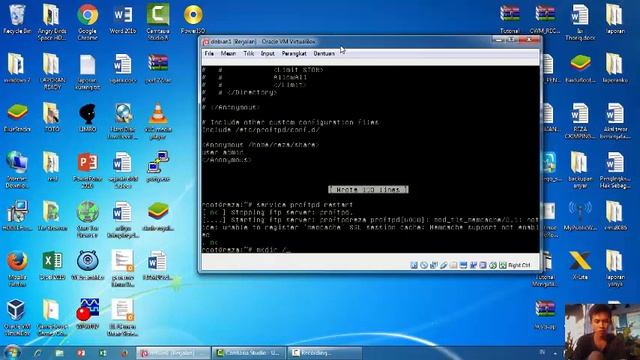Image resolution: width=640 pixels, height=360 pixels.
Task: Open the oscilloscope icon with red ball
Action: [87, 315]
